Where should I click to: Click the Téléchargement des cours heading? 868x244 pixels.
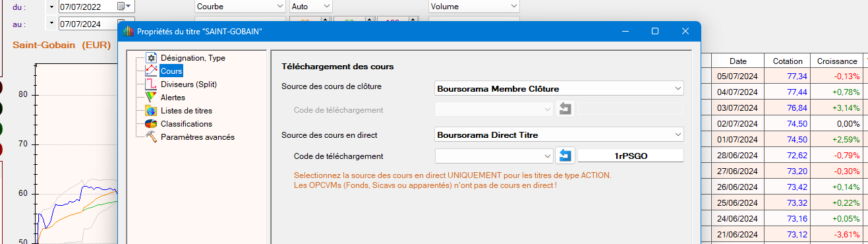click(337, 67)
